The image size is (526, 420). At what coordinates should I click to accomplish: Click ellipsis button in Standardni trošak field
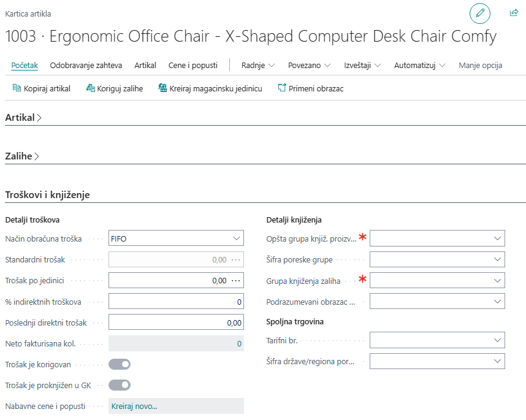(x=235, y=260)
